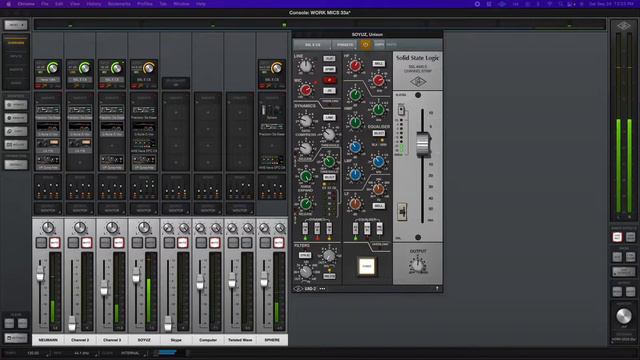Image resolution: width=640 pixels, height=360 pixels.
Task: Click the Apple menu icon
Action: 8,4
